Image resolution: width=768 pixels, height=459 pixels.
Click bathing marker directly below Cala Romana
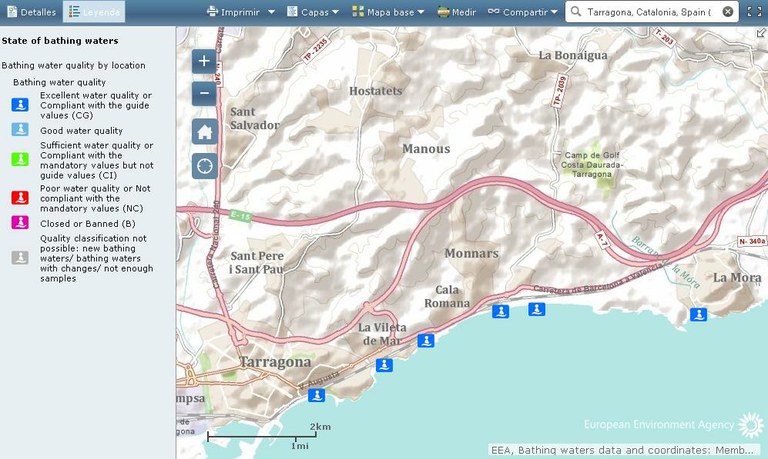[x=501, y=311]
